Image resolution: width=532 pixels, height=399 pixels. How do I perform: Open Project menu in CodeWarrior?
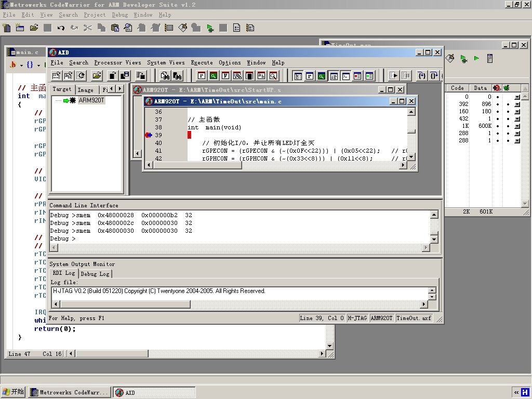95,15
